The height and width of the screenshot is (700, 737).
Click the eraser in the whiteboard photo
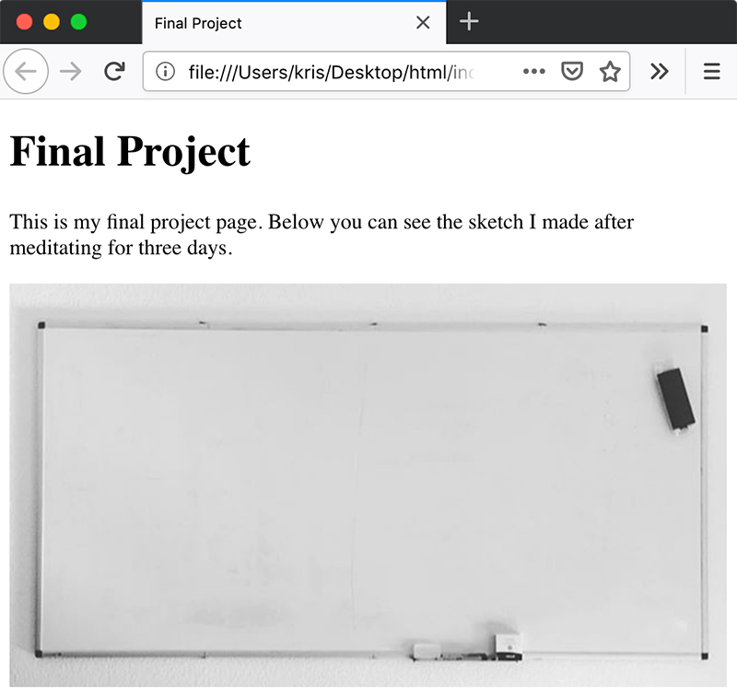pyautogui.click(x=675, y=396)
